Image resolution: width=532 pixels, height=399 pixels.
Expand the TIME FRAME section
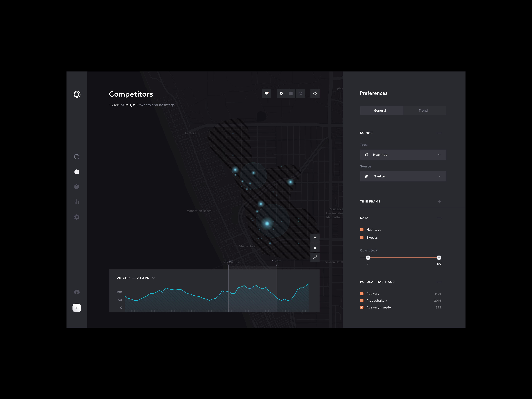[x=439, y=202]
